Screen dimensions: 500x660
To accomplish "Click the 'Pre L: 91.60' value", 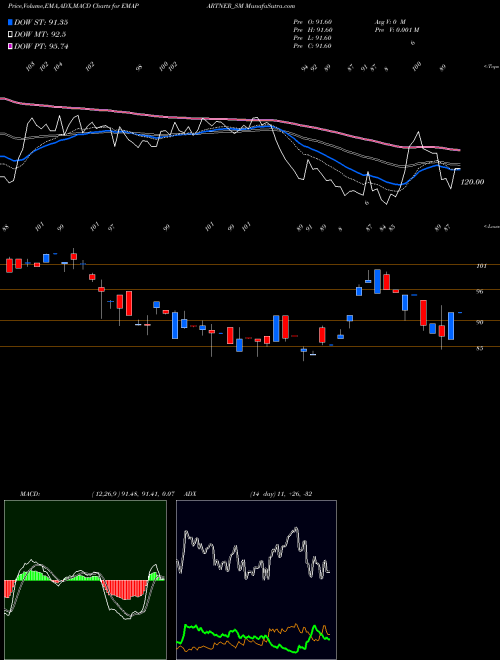I will (313, 38).
